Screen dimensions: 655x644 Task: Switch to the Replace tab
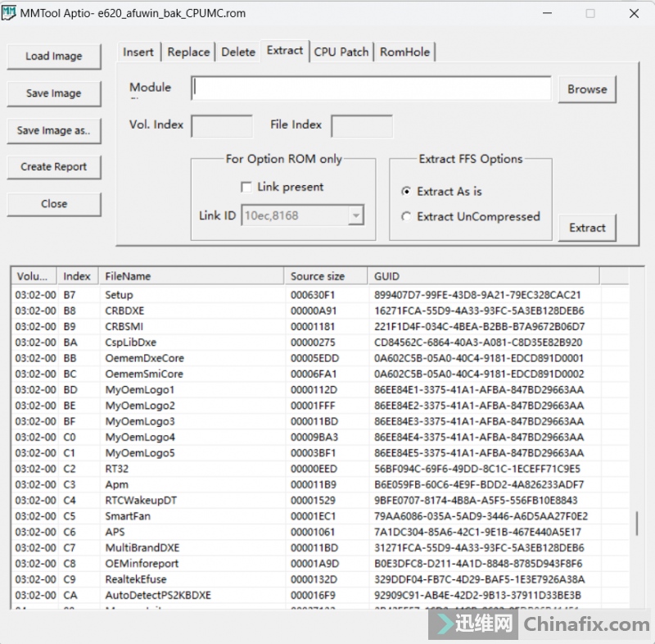tap(188, 52)
